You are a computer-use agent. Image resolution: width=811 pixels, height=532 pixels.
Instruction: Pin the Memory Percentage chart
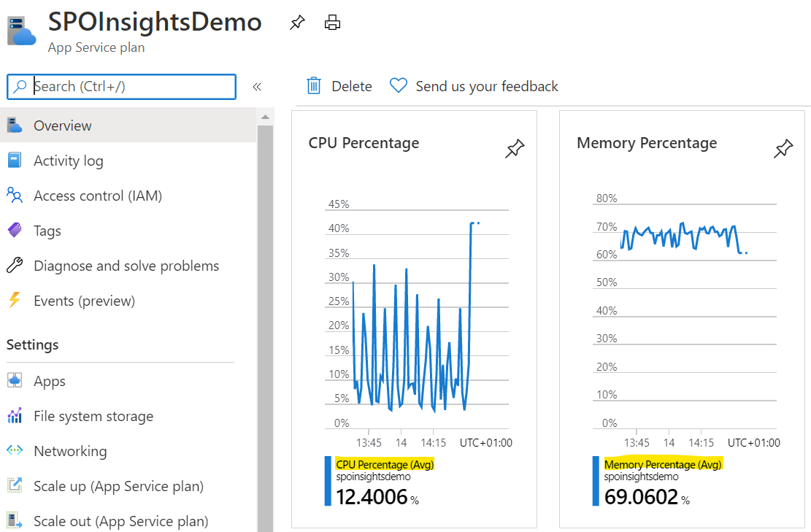pos(783,148)
